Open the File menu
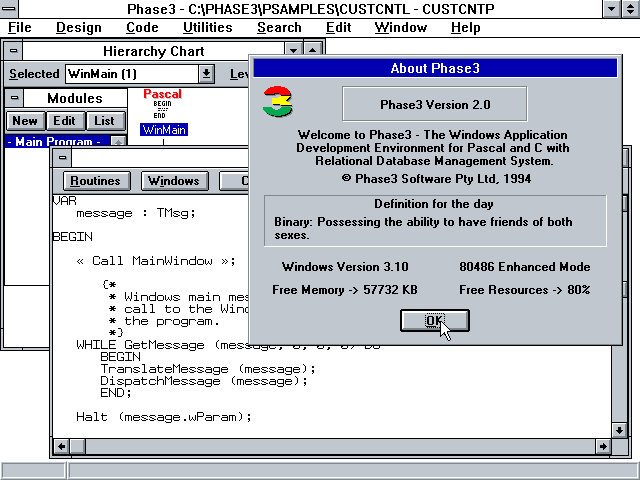 click(x=20, y=27)
